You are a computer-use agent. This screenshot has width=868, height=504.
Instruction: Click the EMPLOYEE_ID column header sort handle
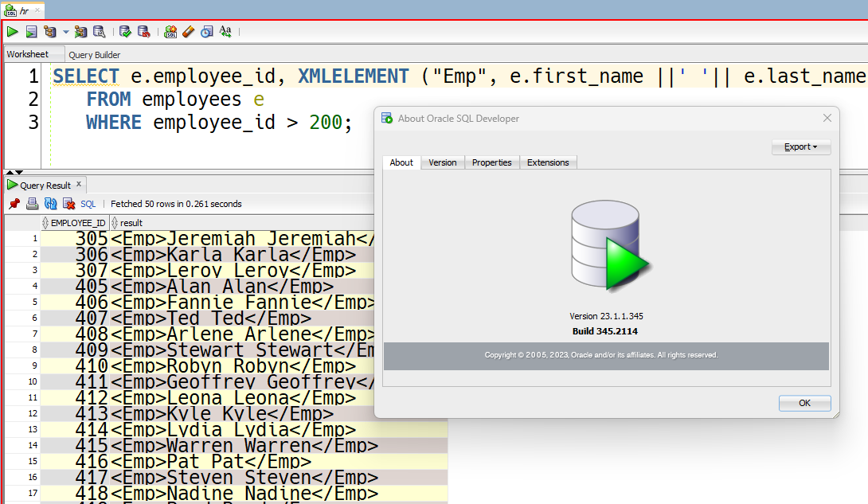(x=45, y=223)
